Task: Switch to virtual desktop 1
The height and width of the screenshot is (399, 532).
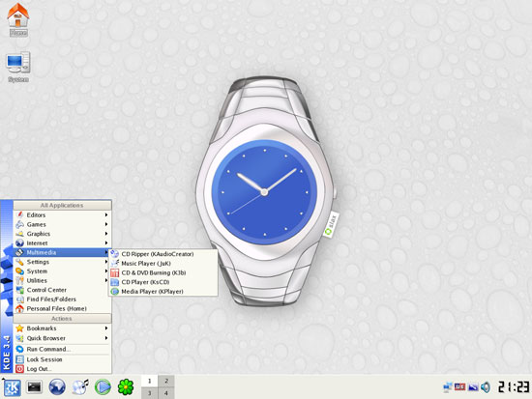Action: tap(149, 381)
